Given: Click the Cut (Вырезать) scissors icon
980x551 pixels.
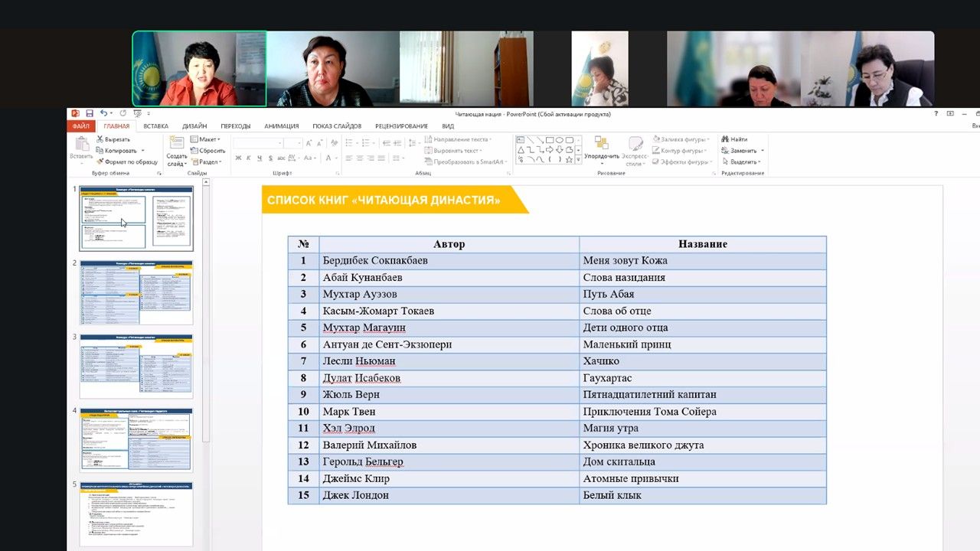Looking at the screenshot, I should (100, 139).
